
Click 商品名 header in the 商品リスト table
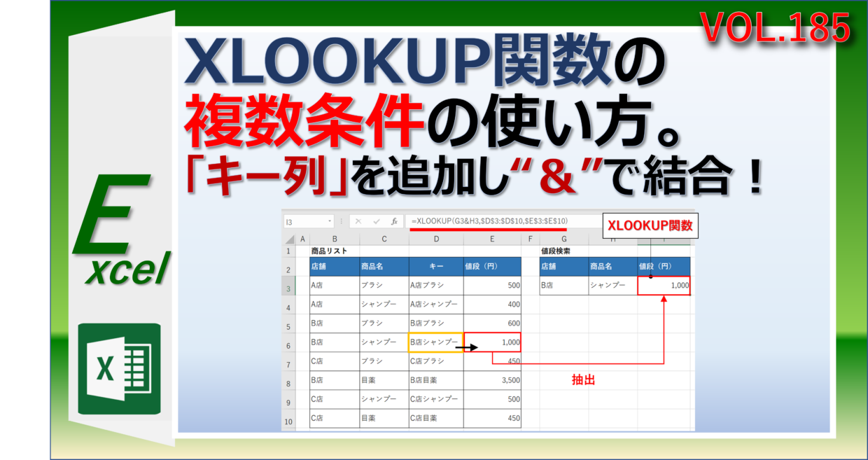pyautogui.click(x=384, y=266)
